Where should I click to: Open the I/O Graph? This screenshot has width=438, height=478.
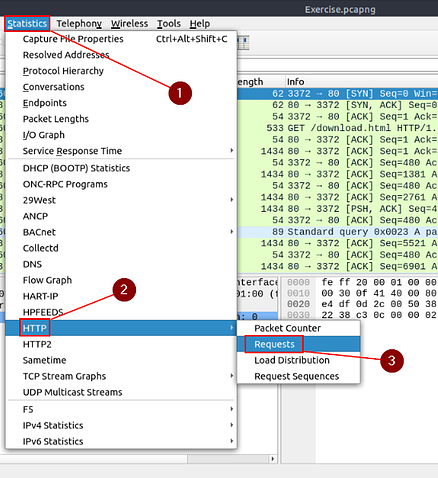click(121, 135)
